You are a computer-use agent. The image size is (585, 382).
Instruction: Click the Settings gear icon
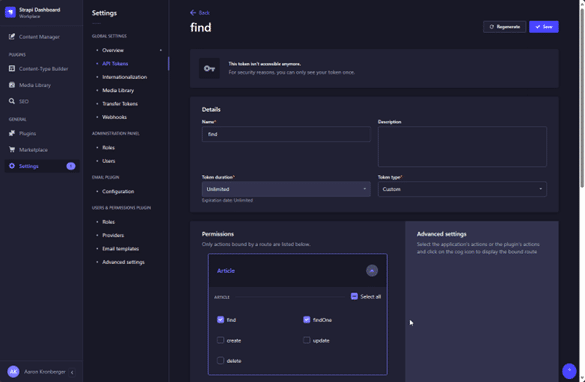pyautogui.click(x=12, y=166)
